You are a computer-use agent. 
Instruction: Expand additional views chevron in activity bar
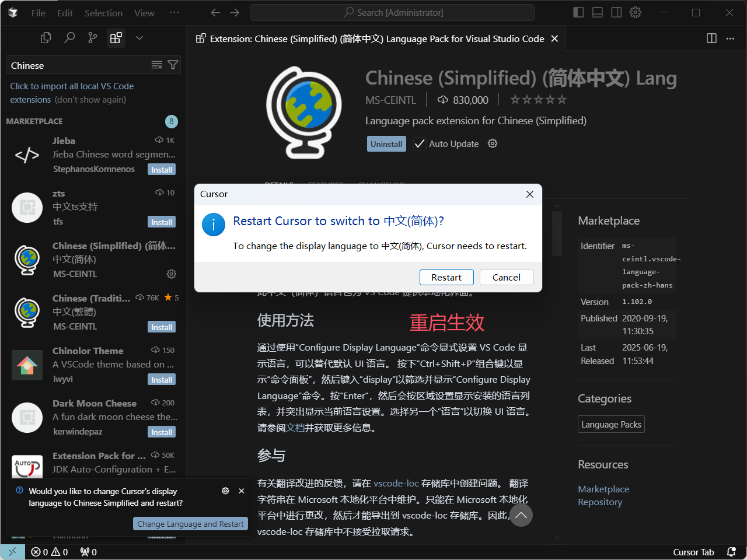[x=139, y=38]
